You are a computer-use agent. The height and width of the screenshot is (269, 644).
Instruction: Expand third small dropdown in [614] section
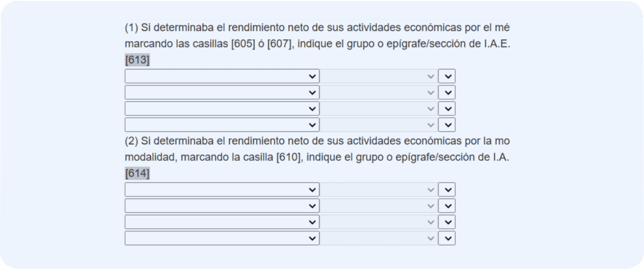point(447,222)
